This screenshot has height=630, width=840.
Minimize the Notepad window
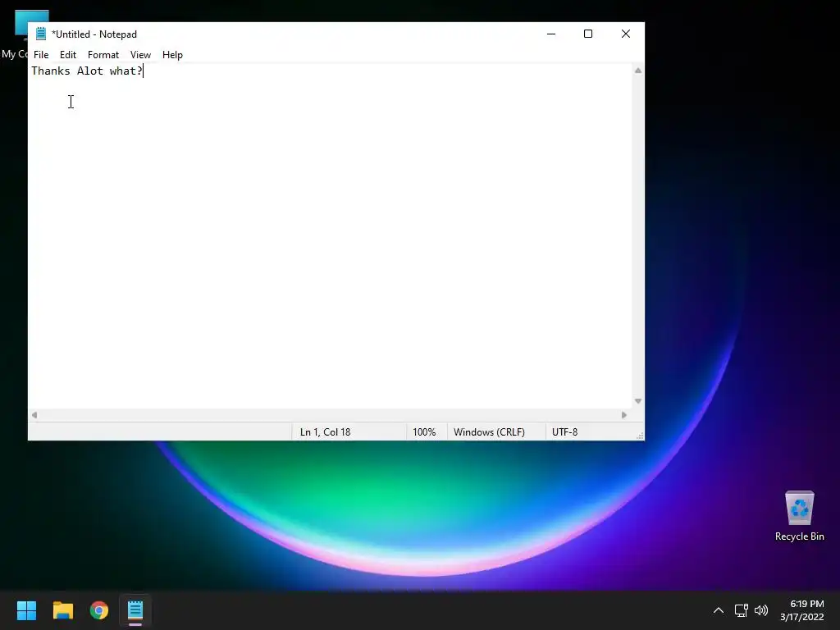tap(550, 34)
